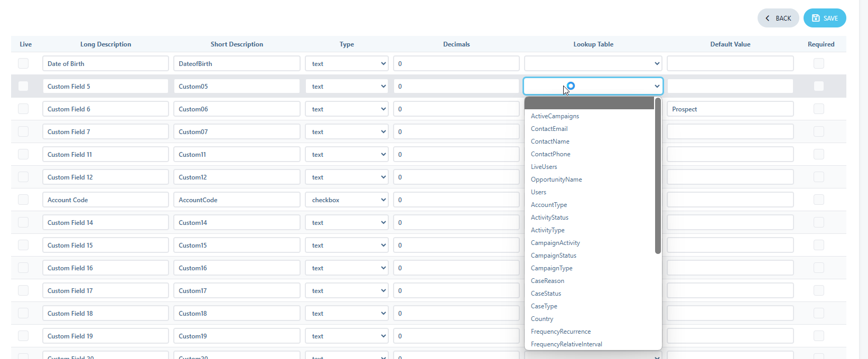Click the lookup list scrollbar thumb
This screenshot has height=359, width=868.
(658, 175)
